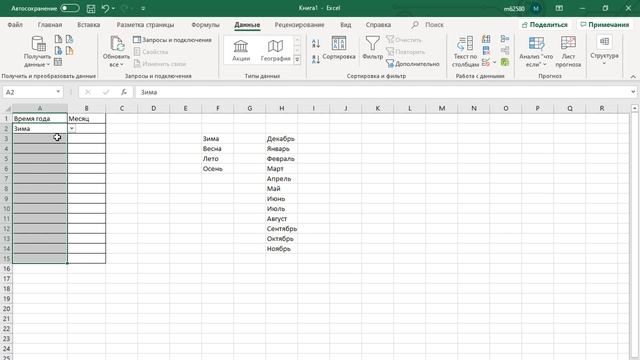Viewport: 640px width, 360px height.
Task: Open Текст по столбцам wizard
Action: coord(465,51)
